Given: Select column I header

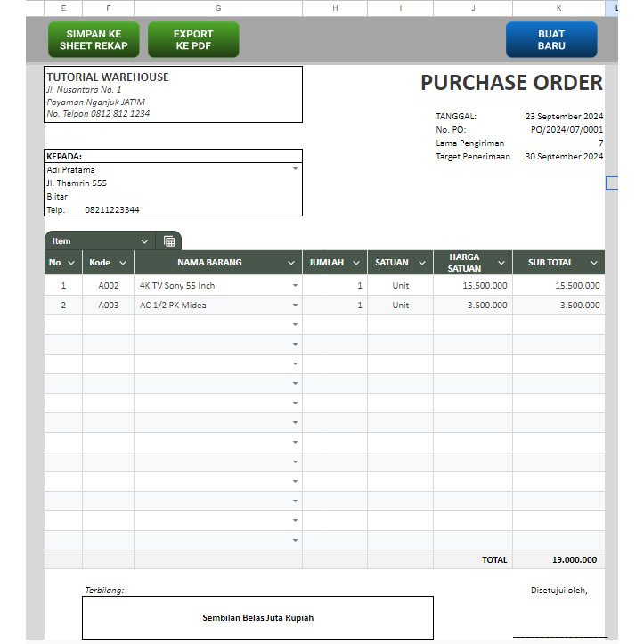Looking at the screenshot, I should pos(401,8).
